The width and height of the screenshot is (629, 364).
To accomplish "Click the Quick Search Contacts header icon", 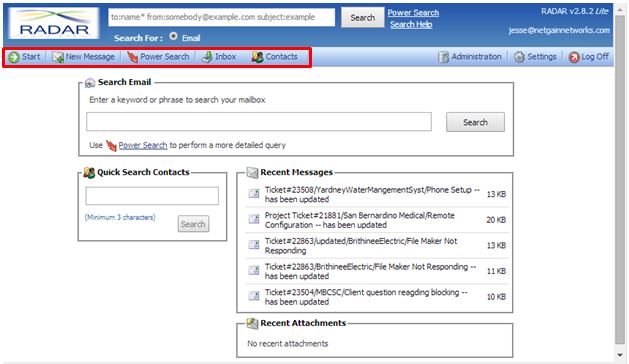I will pos(89,173).
